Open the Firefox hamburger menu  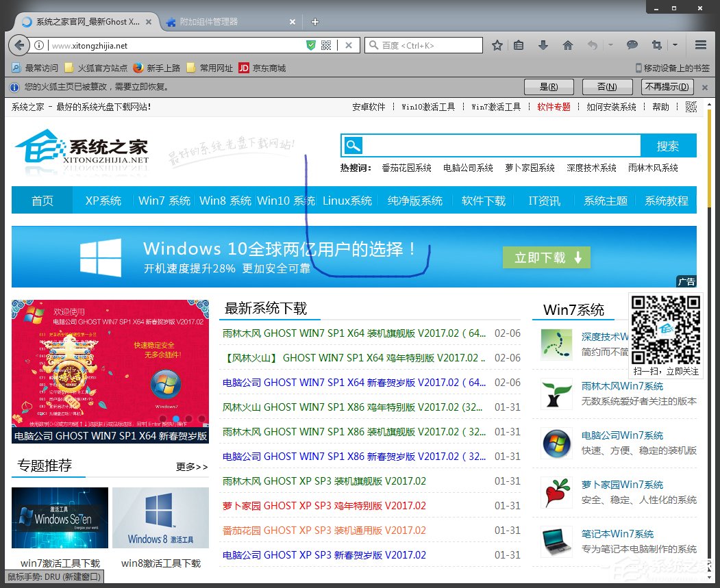(x=700, y=44)
